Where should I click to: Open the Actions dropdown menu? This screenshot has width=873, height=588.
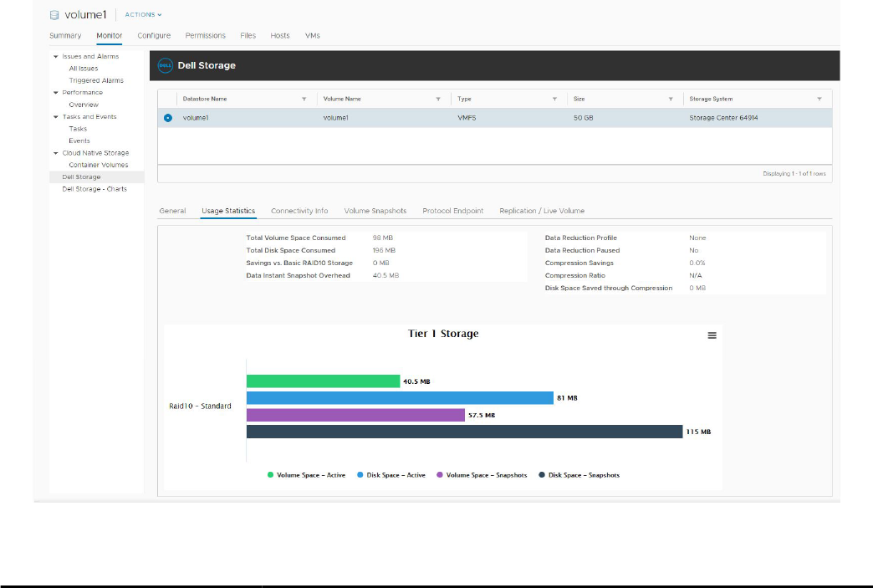pos(143,15)
